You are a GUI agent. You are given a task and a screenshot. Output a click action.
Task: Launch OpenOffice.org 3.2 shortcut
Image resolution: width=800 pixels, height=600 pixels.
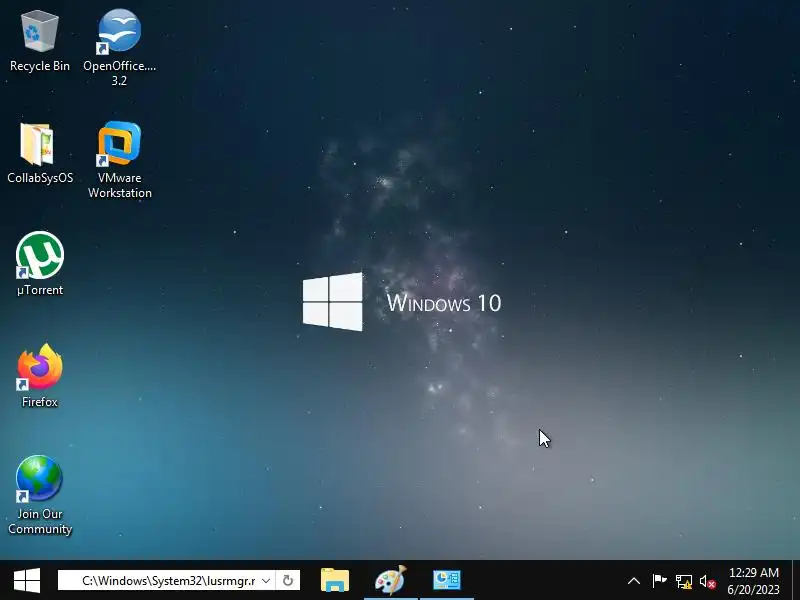119,47
